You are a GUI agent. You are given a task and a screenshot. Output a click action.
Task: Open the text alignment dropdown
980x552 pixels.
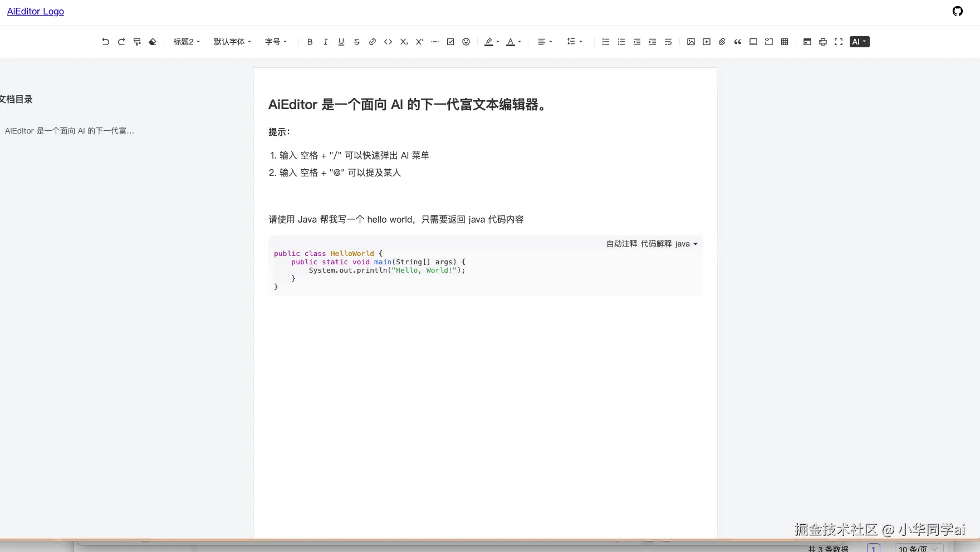545,42
